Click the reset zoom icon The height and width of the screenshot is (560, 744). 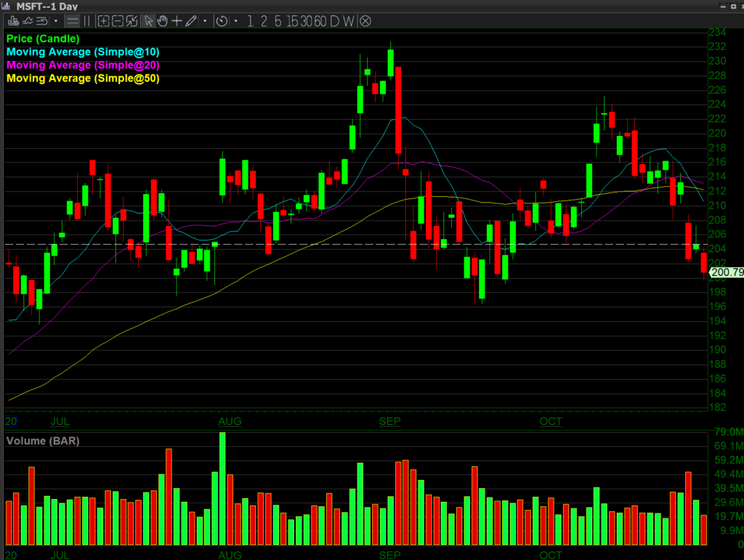click(132, 21)
